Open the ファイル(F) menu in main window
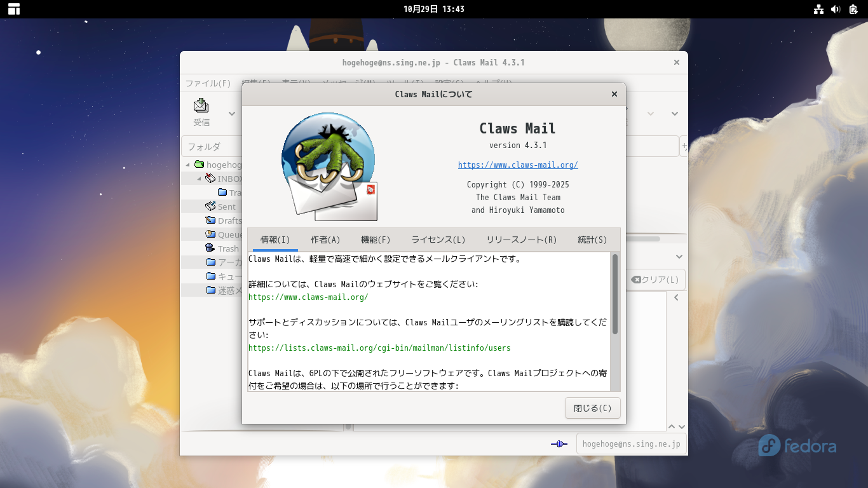 (x=208, y=83)
